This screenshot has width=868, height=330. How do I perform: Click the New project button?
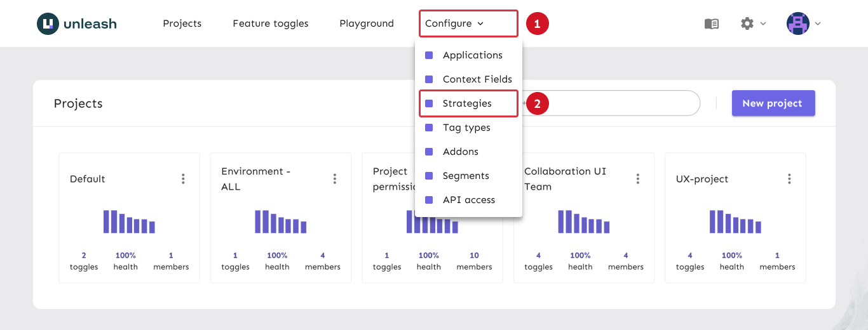[x=773, y=103]
